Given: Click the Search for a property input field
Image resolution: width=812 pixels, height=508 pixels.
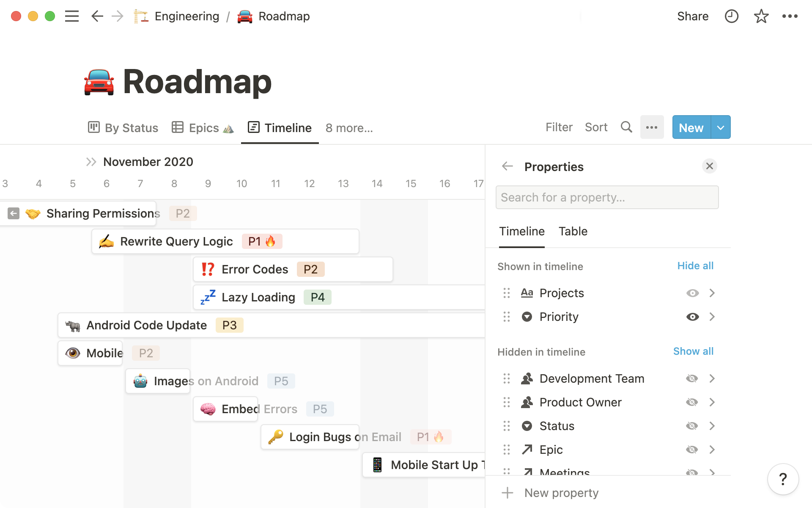Looking at the screenshot, I should tap(607, 197).
